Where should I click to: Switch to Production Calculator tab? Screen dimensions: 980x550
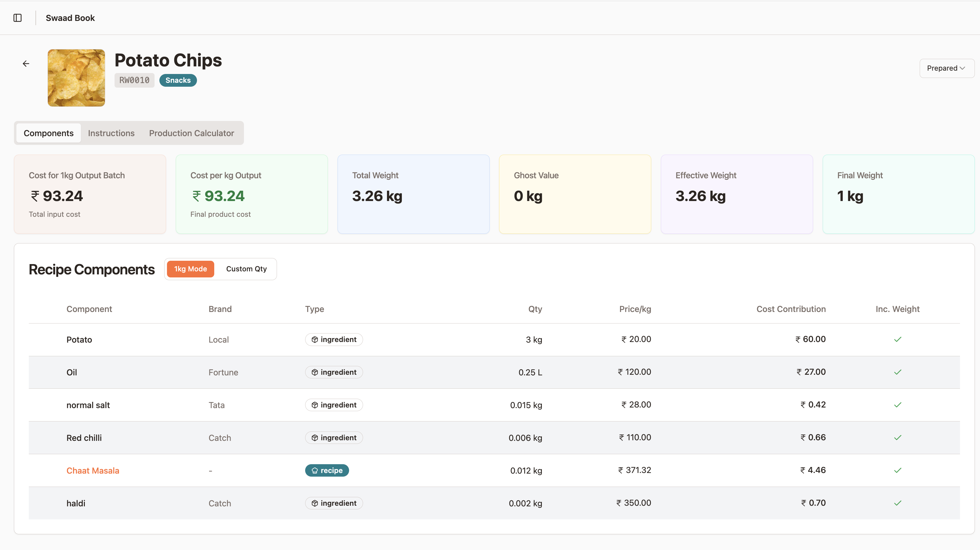point(191,133)
